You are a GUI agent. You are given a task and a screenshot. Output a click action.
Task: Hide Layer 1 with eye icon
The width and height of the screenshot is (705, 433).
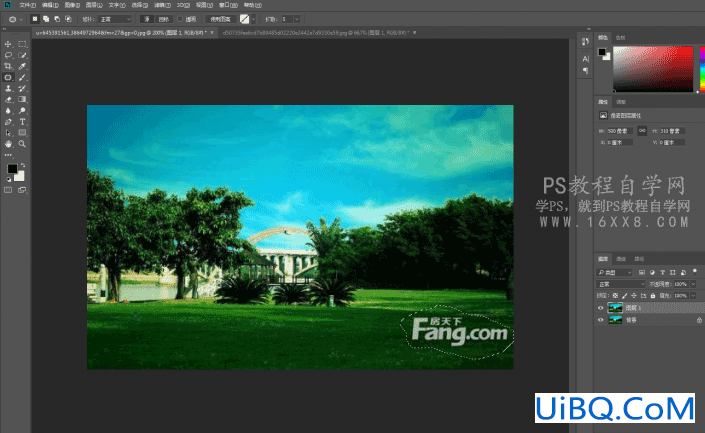click(x=601, y=308)
